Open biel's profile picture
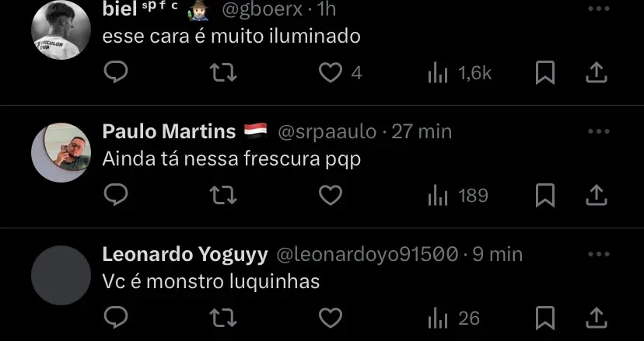The width and height of the screenshot is (644, 341). click(61, 30)
